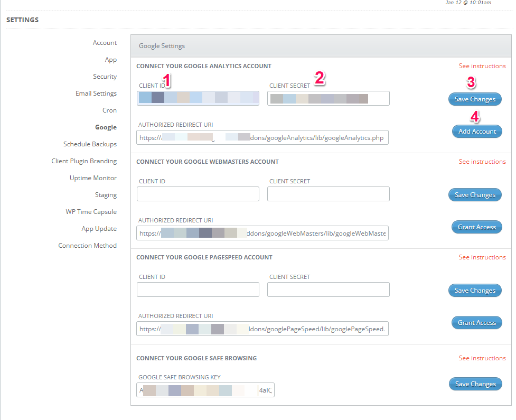Screen dimensions: 516x420
Task: Click Analytics Client ID field
Action: pos(198,98)
